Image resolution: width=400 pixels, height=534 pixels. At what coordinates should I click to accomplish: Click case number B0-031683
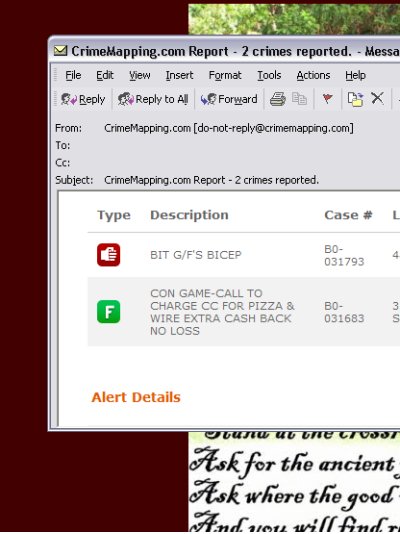click(344, 312)
